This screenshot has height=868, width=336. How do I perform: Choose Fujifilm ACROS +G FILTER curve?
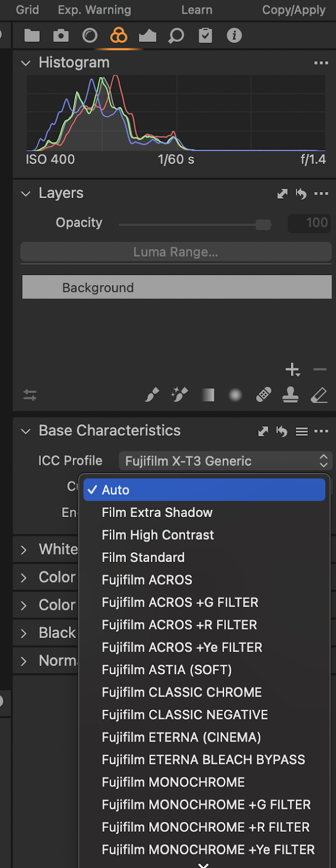(204, 602)
